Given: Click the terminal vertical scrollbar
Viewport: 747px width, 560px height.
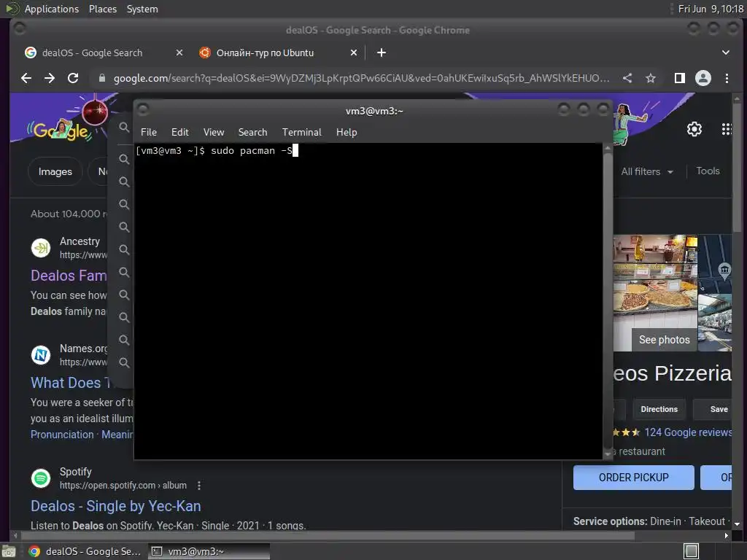Looking at the screenshot, I should [x=608, y=301].
